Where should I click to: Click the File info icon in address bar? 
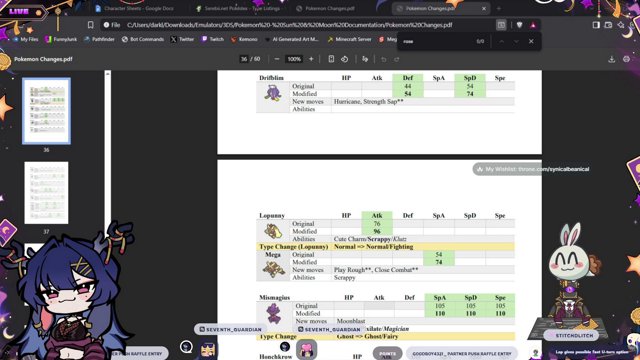click(111, 25)
